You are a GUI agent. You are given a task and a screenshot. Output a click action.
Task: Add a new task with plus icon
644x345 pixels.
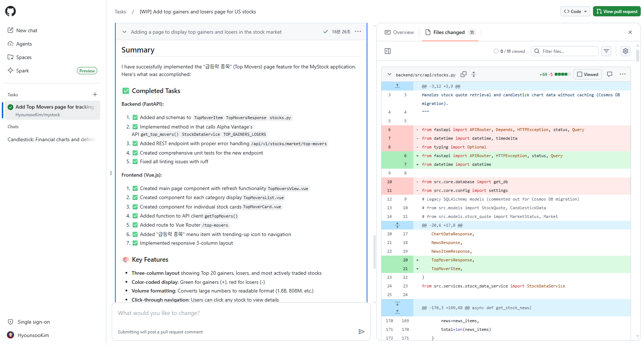(95, 94)
